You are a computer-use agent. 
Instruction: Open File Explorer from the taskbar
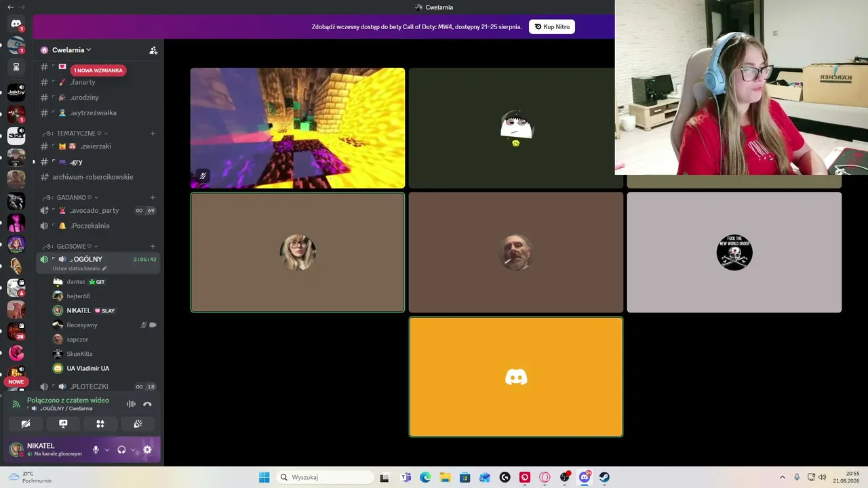click(x=445, y=477)
